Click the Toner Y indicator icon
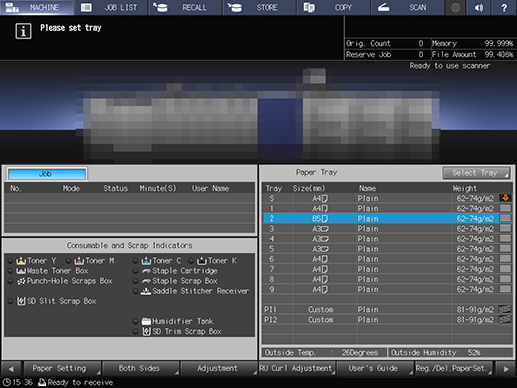Viewport: 517px width, 388px height. [21, 261]
